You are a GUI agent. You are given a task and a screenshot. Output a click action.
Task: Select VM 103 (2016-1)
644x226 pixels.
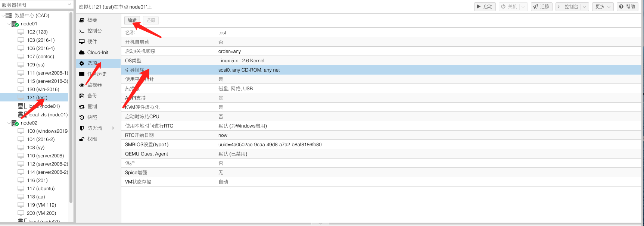(41, 40)
